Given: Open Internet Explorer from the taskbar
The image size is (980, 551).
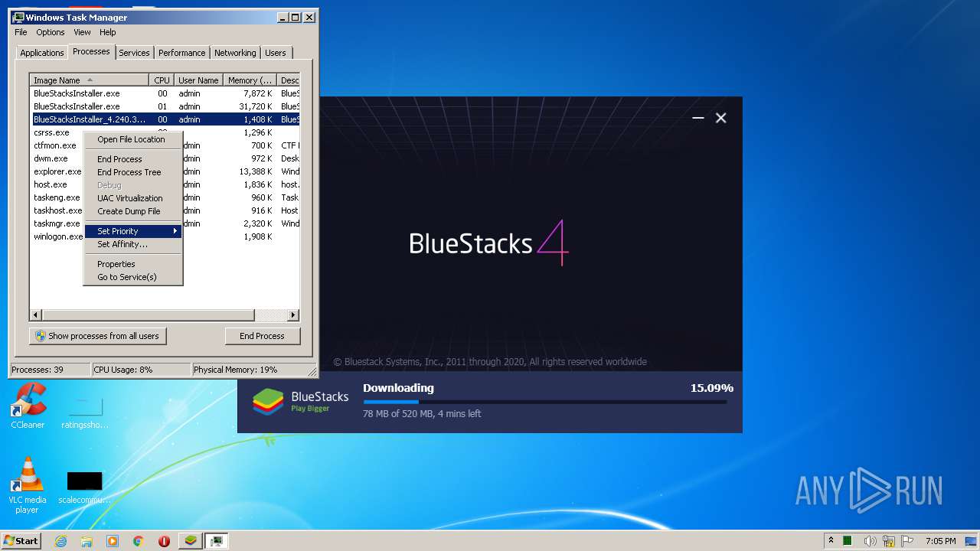Looking at the screenshot, I should point(61,541).
